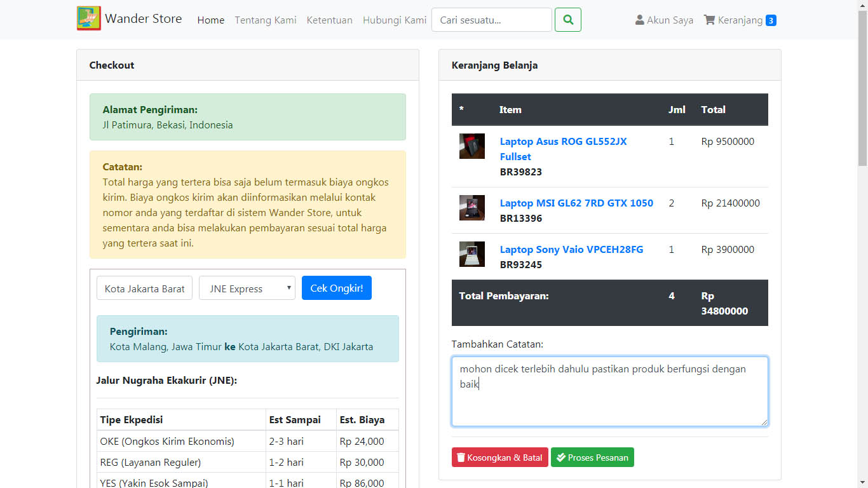Image resolution: width=868 pixels, height=488 pixels.
Task: Click the scrollbar up arrow
Action: [x=862, y=5]
